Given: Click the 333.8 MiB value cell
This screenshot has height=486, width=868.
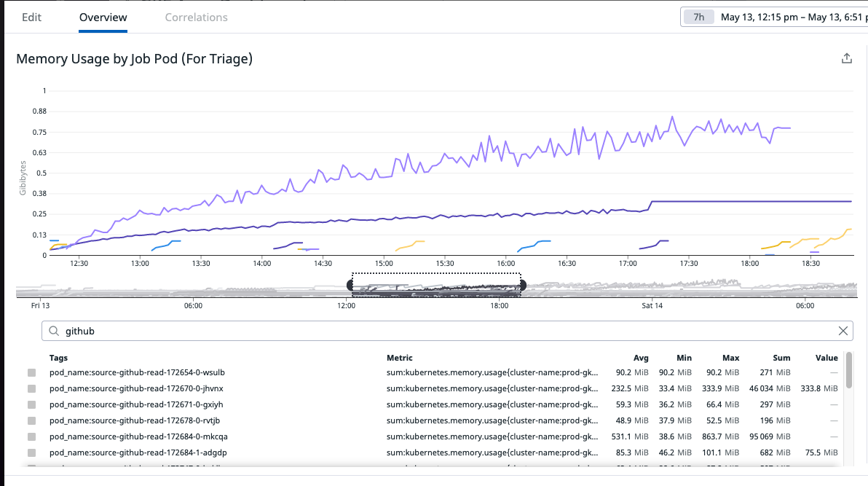Looking at the screenshot, I should coord(819,388).
